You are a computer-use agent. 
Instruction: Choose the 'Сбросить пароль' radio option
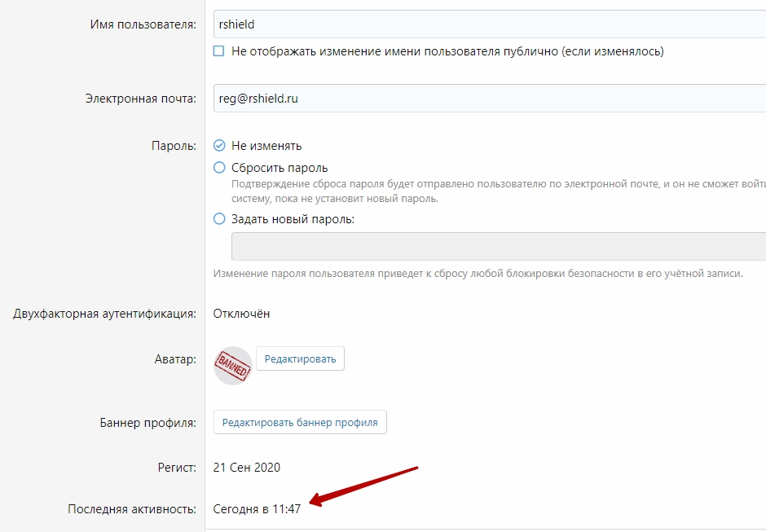(x=219, y=168)
